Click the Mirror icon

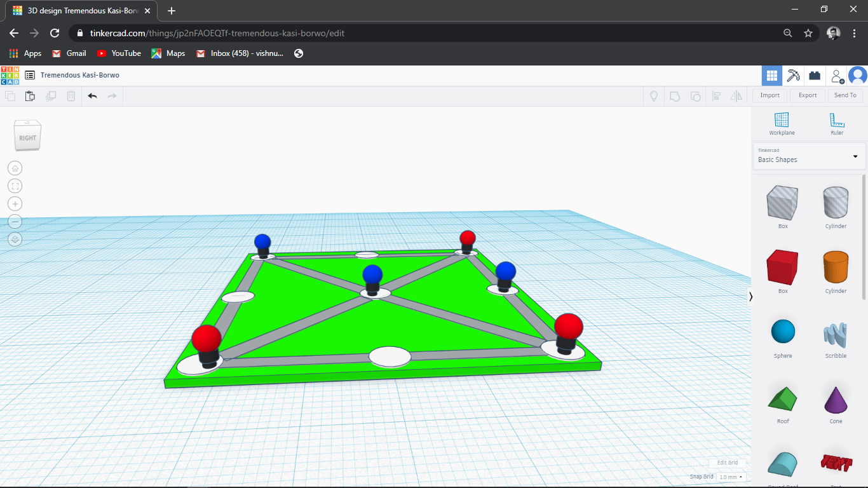(736, 96)
